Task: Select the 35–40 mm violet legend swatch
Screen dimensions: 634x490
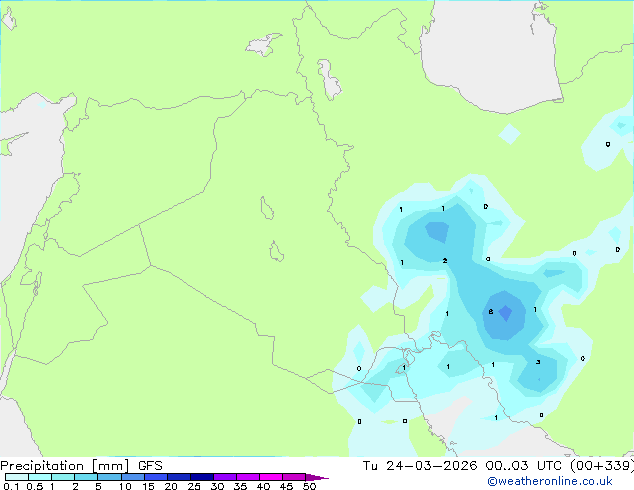Action: [x=248, y=477]
